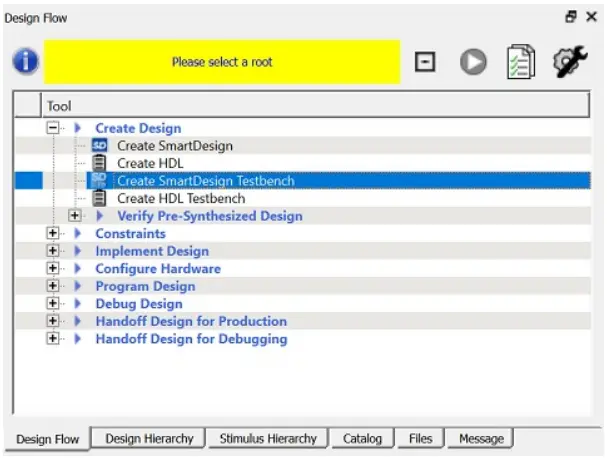Click arrow icon beside Handoff Design for Debugging
This screenshot has width=607, height=458.
(77, 338)
